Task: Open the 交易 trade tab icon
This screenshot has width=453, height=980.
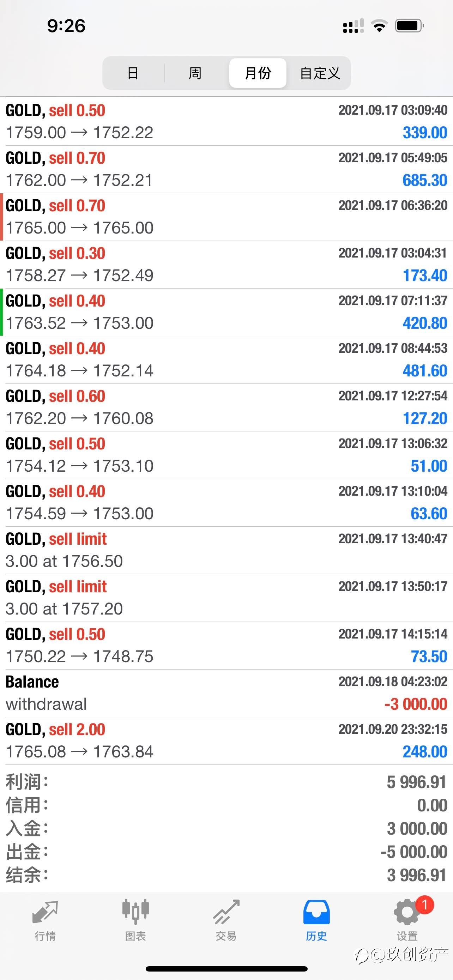Action: coord(226,912)
